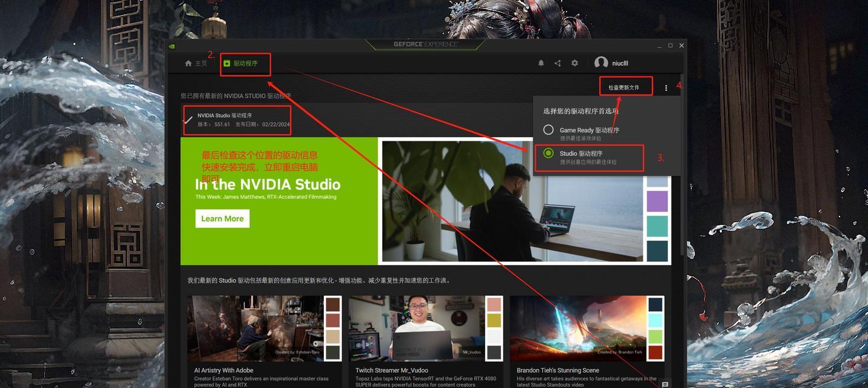Click the NVIDIA logo in the title bar
Image resolution: width=868 pixels, height=388 pixels.
point(172,45)
